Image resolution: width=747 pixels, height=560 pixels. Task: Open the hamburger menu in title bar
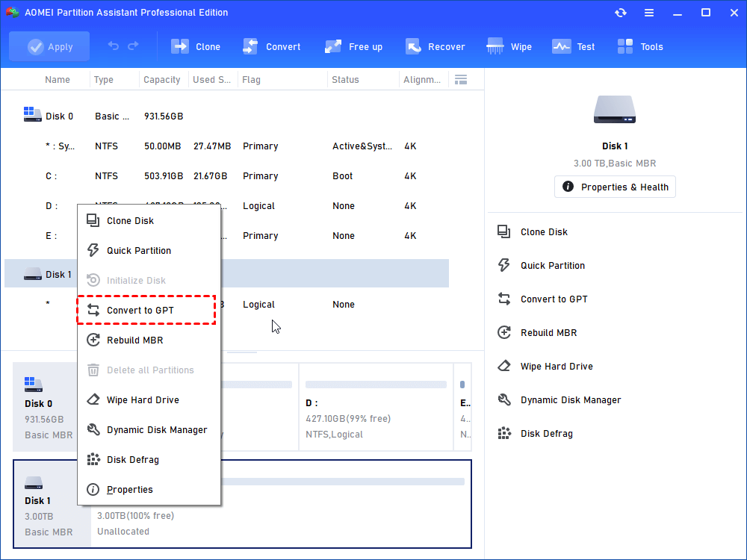click(649, 13)
